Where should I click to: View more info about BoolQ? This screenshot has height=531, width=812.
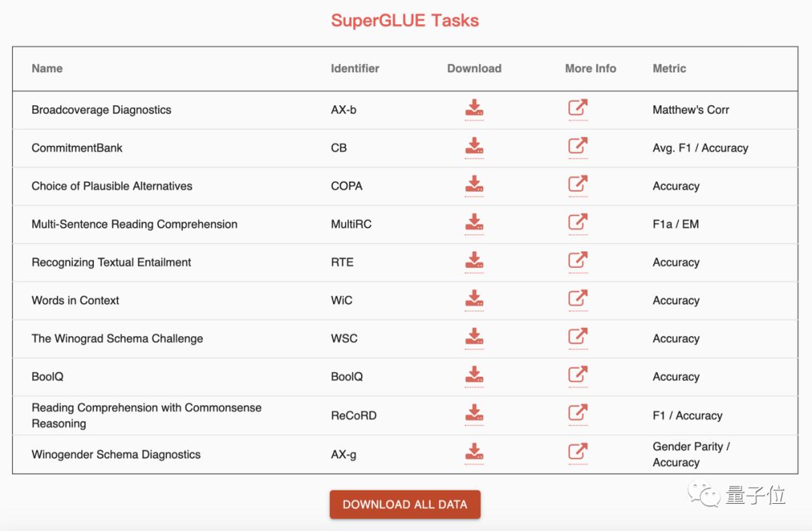coord(578,374)
